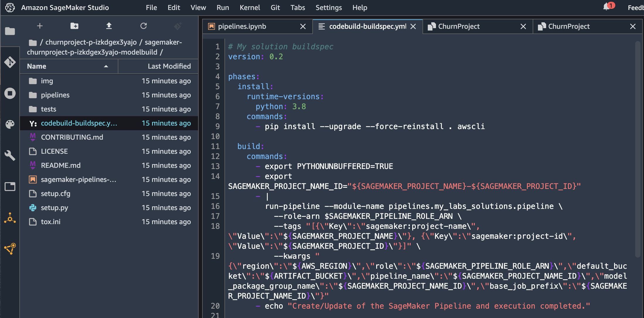Select the sagemaker-pipelines notebook file

(109, 180)
